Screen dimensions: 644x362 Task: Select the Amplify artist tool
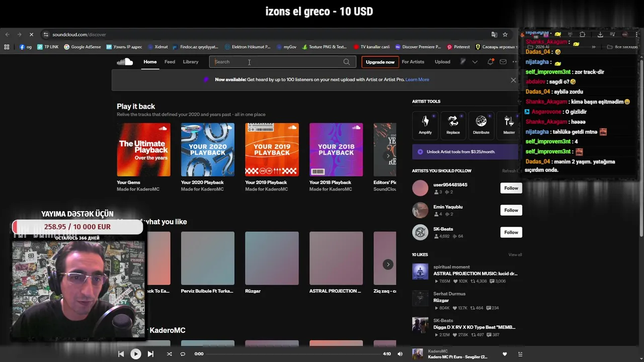425,125
